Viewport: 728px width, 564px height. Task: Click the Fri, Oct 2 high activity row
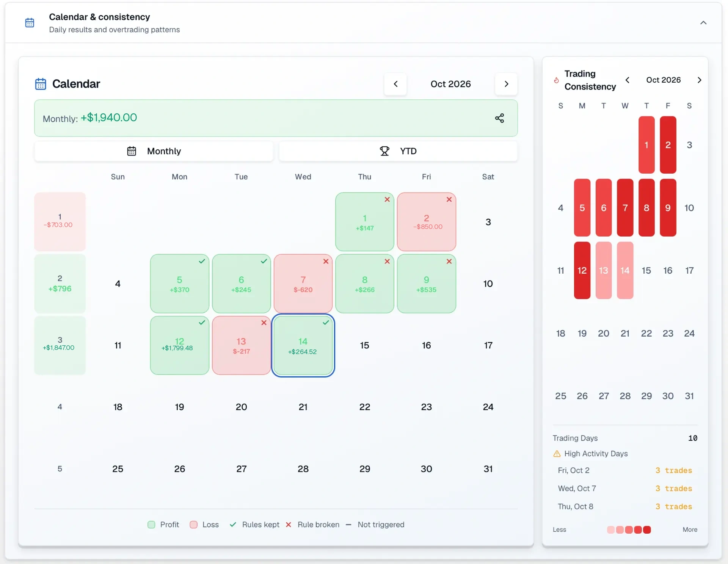[625, 470]
